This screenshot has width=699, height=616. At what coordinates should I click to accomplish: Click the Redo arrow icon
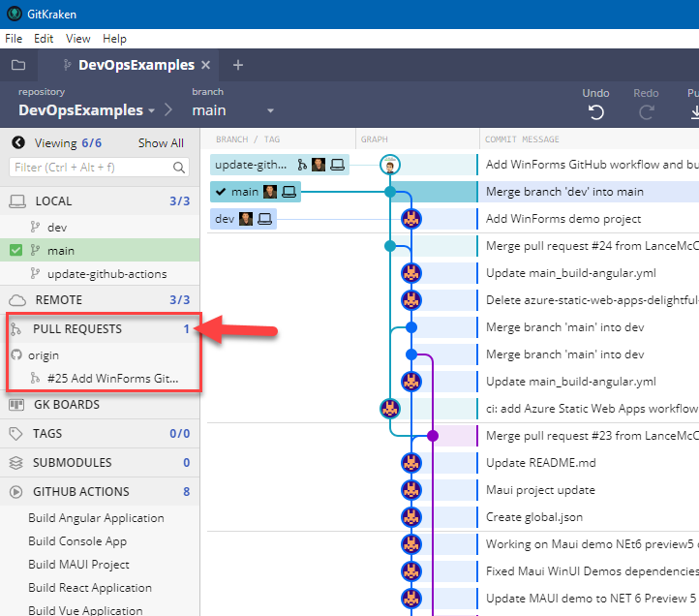pos(646,112)
